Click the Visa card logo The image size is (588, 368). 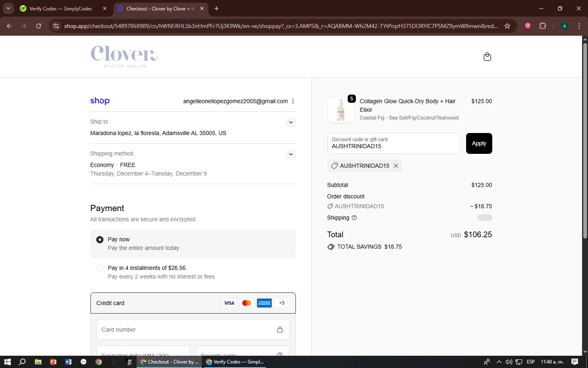click(x=229, y=303)
